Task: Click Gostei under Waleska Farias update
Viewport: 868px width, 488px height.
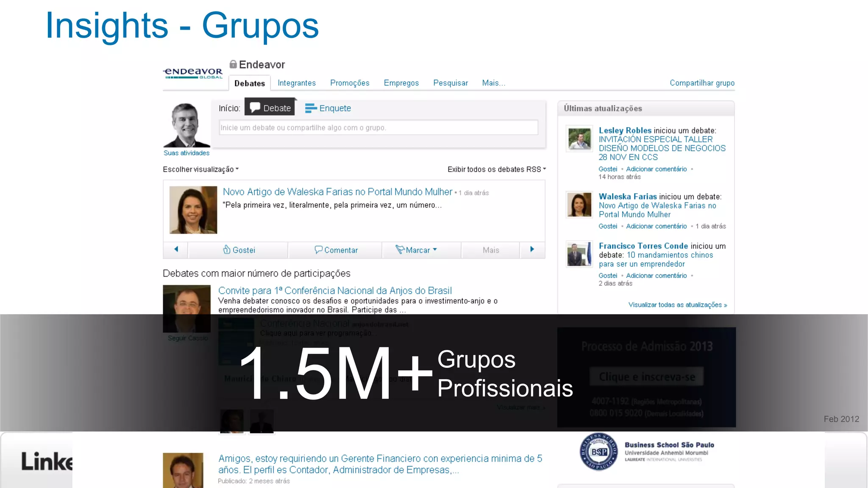Action: click(x=608, y=226)
